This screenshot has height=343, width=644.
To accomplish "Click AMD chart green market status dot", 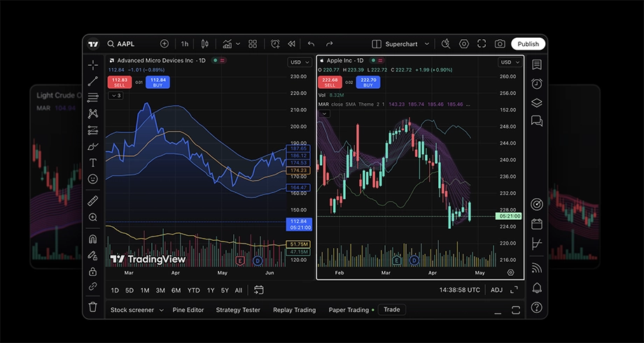I will point(215,60).
